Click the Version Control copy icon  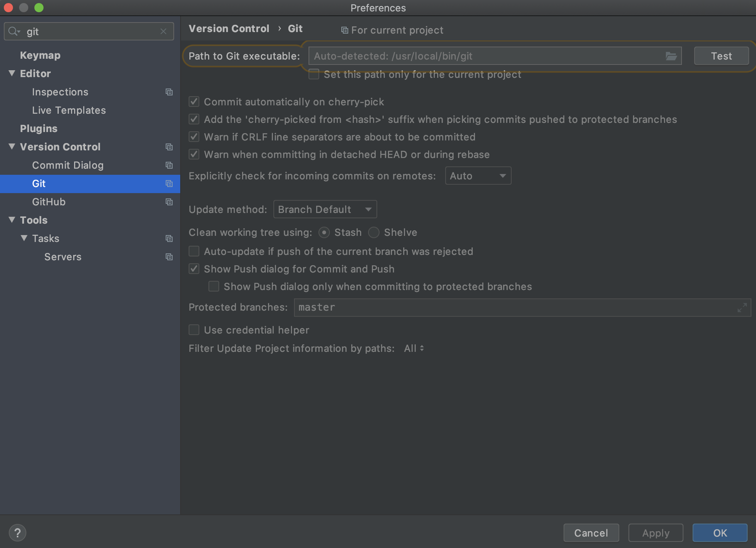coord(169,147)
